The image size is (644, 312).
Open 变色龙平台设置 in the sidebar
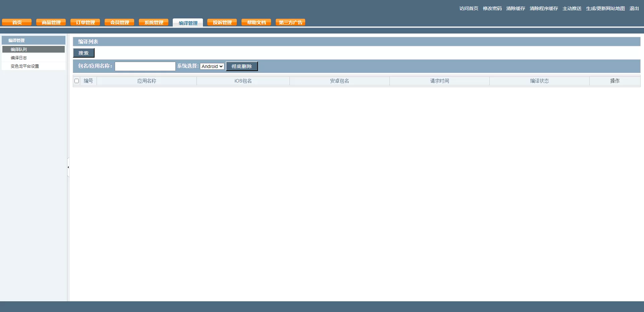(x=25, y=66)
